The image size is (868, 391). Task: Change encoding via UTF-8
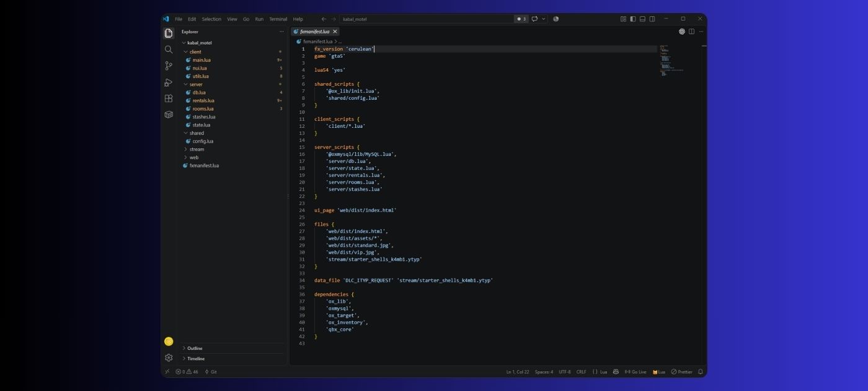coord(565,372)
